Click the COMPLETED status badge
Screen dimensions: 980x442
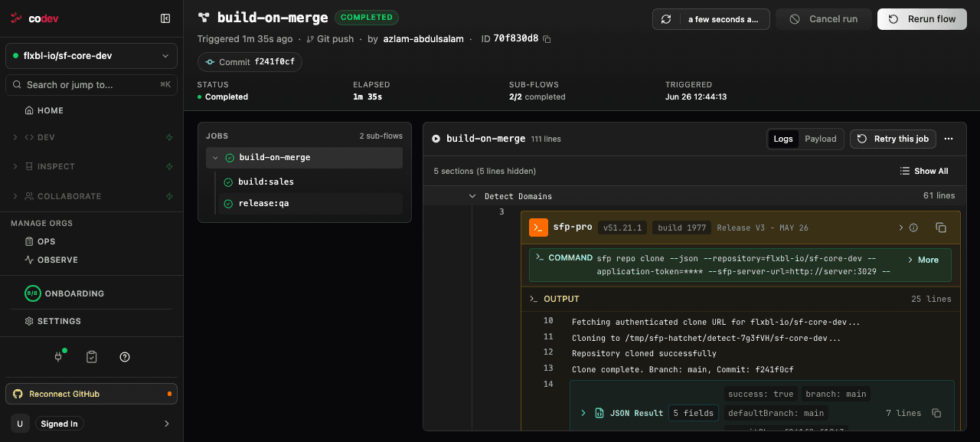[x=367, y=17]
